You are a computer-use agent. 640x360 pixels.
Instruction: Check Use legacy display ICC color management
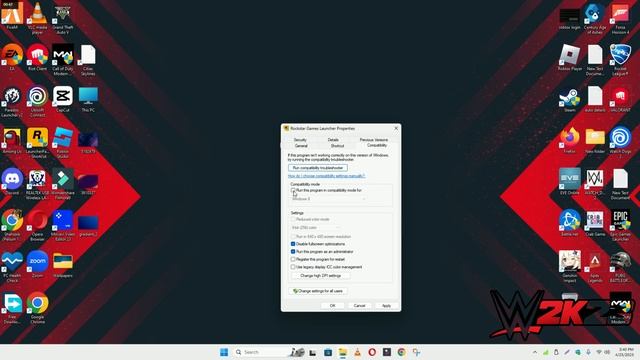coord(293,267)
